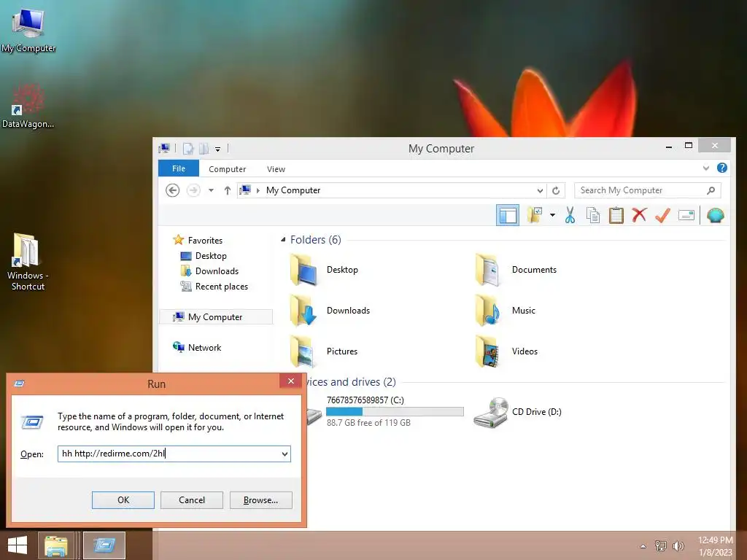Click the Rename toolbar icon
Screen dimensions: 747x560
pyautogui.click(x=686, y=215)
